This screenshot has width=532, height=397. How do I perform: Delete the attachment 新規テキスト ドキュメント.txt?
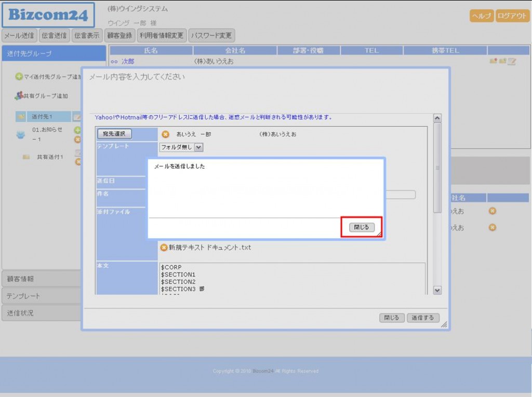[x=164, y=248]
